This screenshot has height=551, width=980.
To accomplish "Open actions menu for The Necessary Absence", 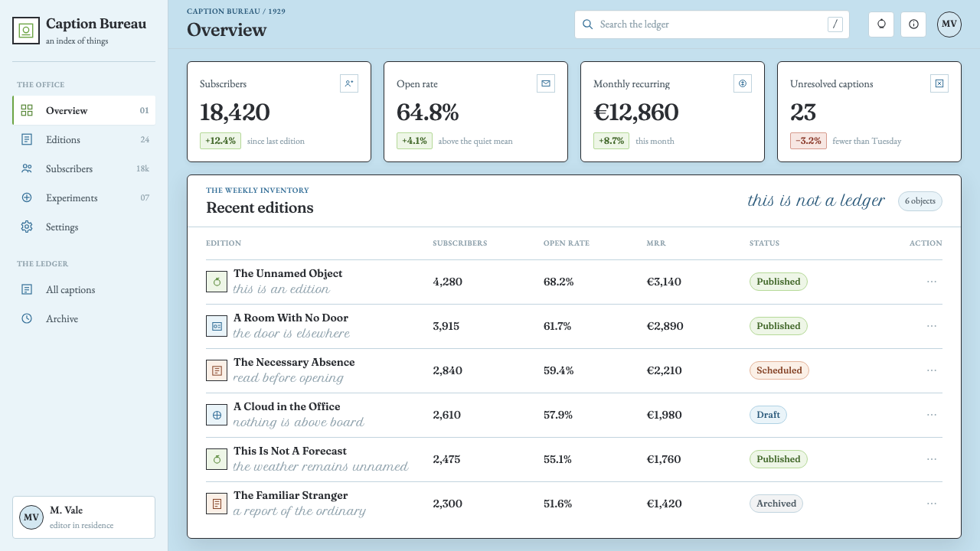I will pyautogui.click(x=932, y=370).
